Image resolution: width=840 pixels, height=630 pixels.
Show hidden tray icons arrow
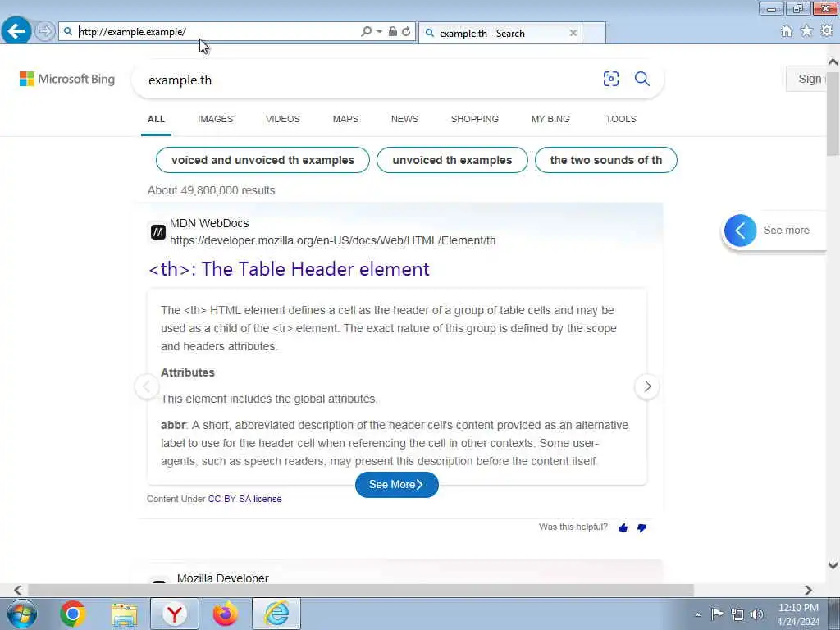pyautogui.click(x=697, y=614)
